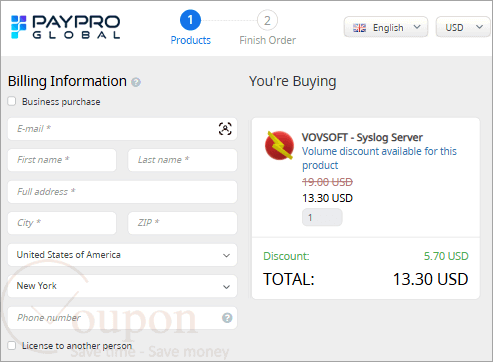This screenshot has width=493, height=362.
Task: Focus the Full address input field
Action: click(x=122, y=192)
